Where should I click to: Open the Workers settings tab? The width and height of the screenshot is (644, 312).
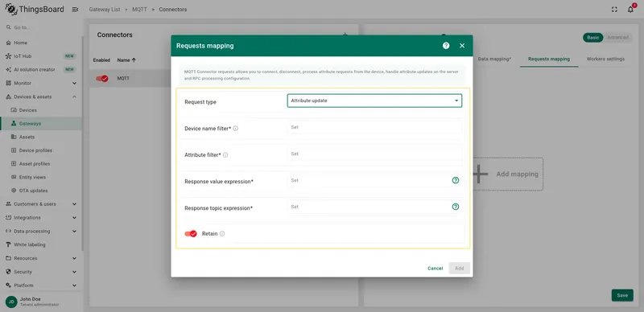pyautogui.click(x=605, y=60)
